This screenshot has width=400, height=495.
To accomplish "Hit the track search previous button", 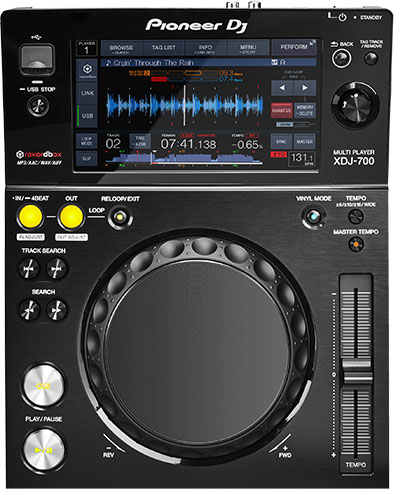I will [x=29, y=269].
